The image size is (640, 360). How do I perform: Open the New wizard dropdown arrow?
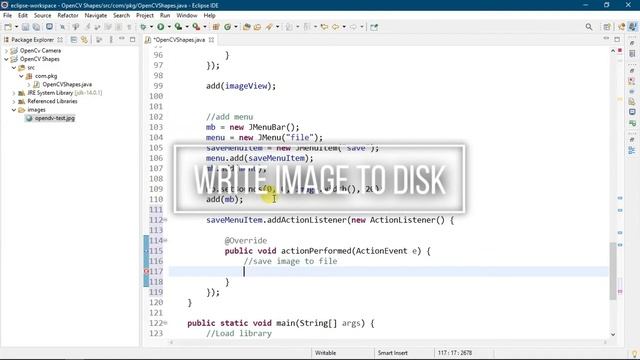pyautogui.click(x=17, y=27)
